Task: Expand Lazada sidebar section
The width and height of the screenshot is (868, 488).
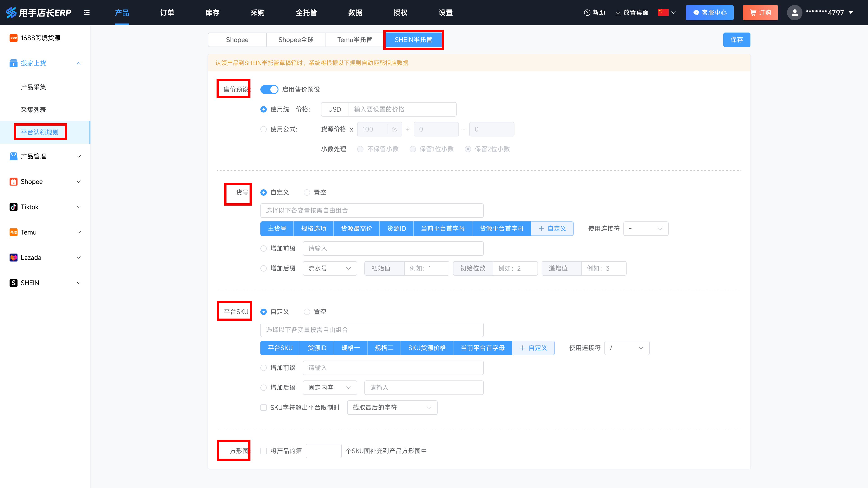Action: 78,258
